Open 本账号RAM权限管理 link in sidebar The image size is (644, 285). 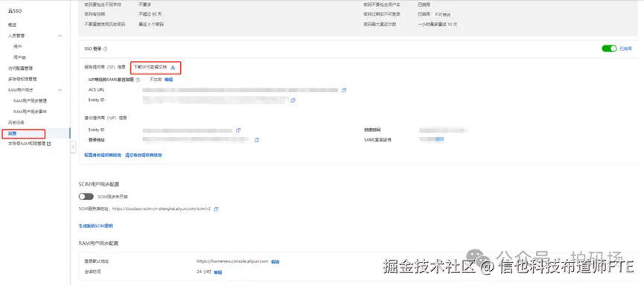(26, 144)
